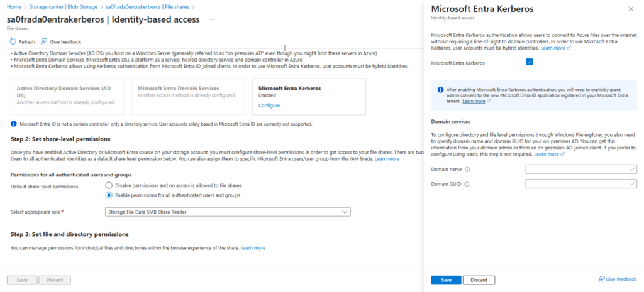This screenshot has height=292, width=644.
Task: Click the blue Save button in the side panel
Action: point(446,280)
